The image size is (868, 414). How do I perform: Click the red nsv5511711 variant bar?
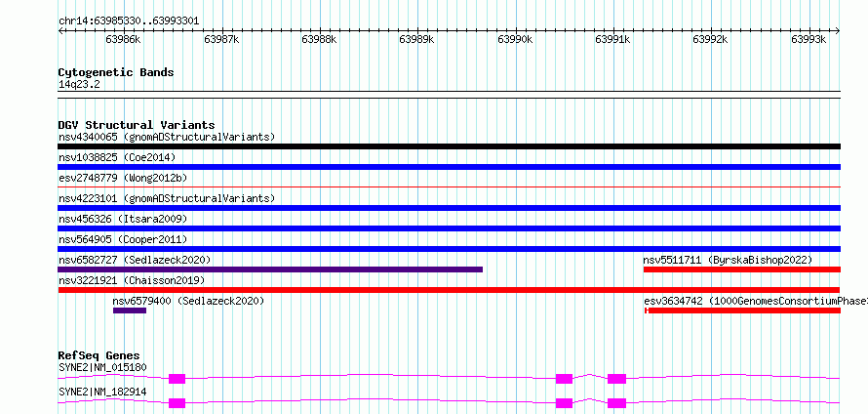coord(742,269)
